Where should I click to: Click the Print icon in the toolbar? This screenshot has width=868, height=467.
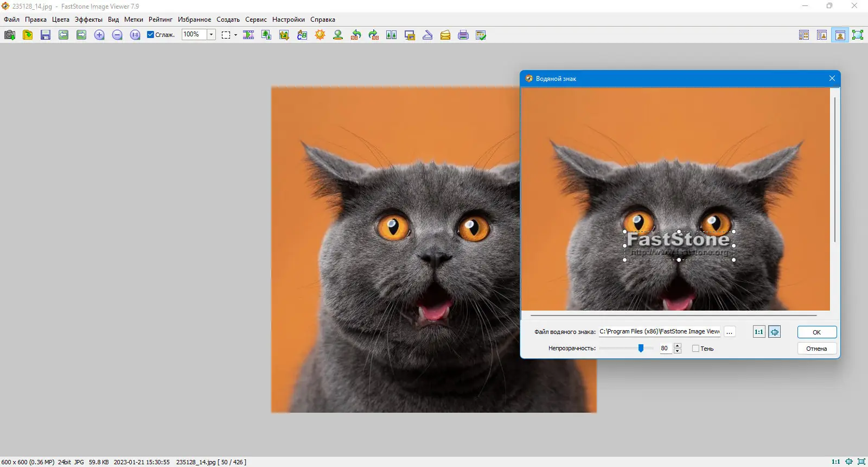463,35
